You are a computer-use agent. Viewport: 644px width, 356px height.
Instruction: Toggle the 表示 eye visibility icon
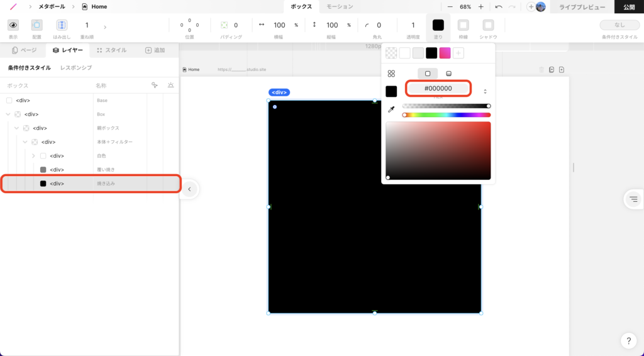13,25
